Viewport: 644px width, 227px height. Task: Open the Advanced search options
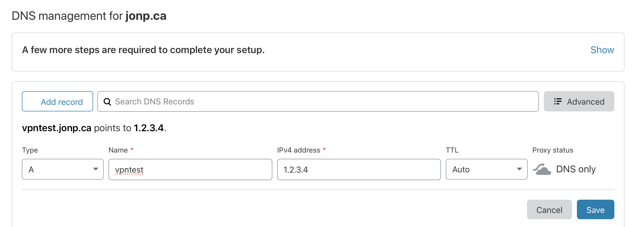point(579,102)
